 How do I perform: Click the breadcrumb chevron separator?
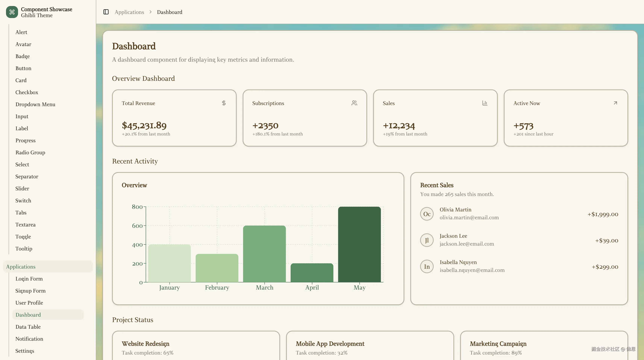[x=151, y=12]
